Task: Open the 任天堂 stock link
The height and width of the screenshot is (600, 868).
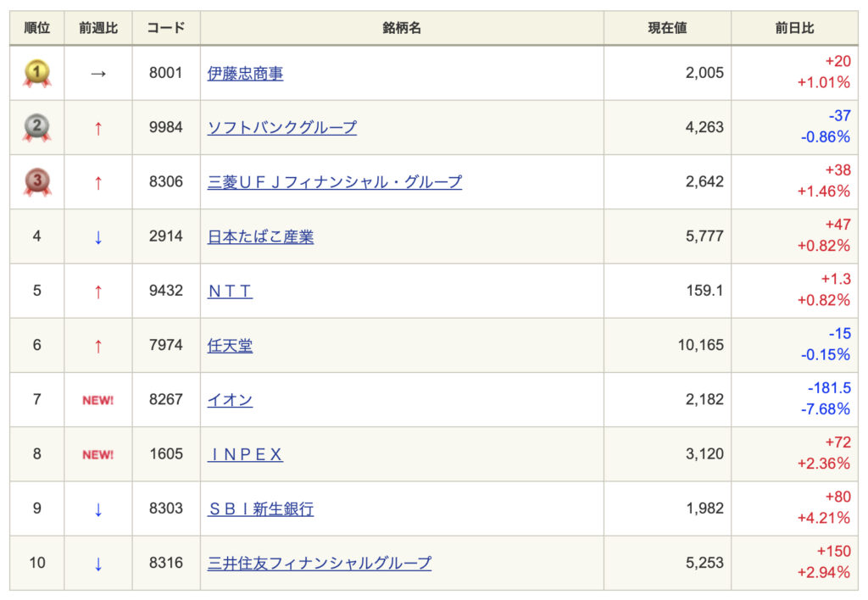Action: pyautogui.click(x=230, y=345)
